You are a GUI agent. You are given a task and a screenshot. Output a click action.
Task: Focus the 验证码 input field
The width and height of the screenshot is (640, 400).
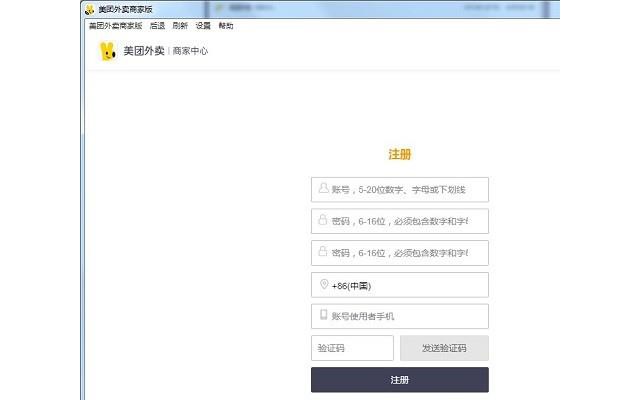click(x=352, y=348)
